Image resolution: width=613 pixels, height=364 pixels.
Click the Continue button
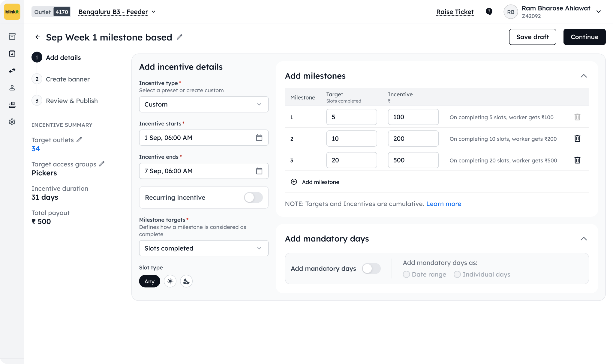(x=584, y=37)
